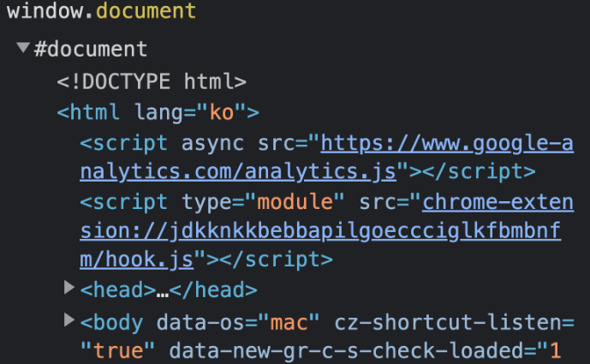Viewport: 590px width, 364px height.
Task: Collapse the #document tree node
Action: (x=23, y=47)
